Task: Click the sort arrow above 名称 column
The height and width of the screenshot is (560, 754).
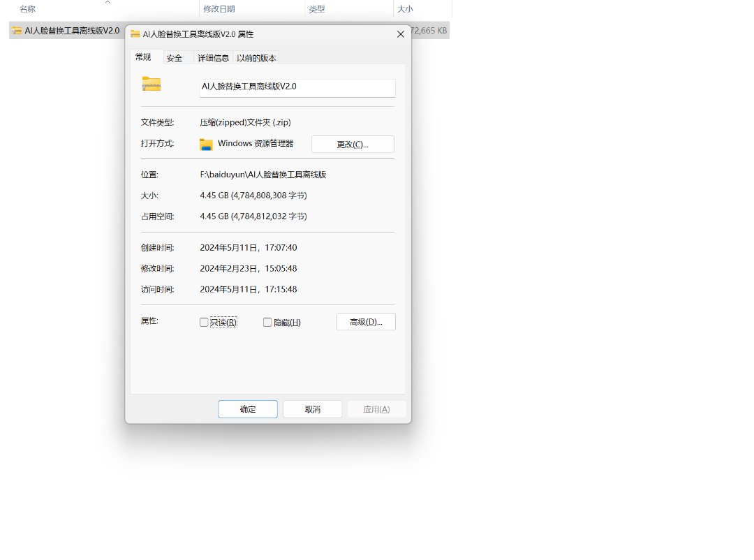Action: pyautogui.click(x=107, y=3)
